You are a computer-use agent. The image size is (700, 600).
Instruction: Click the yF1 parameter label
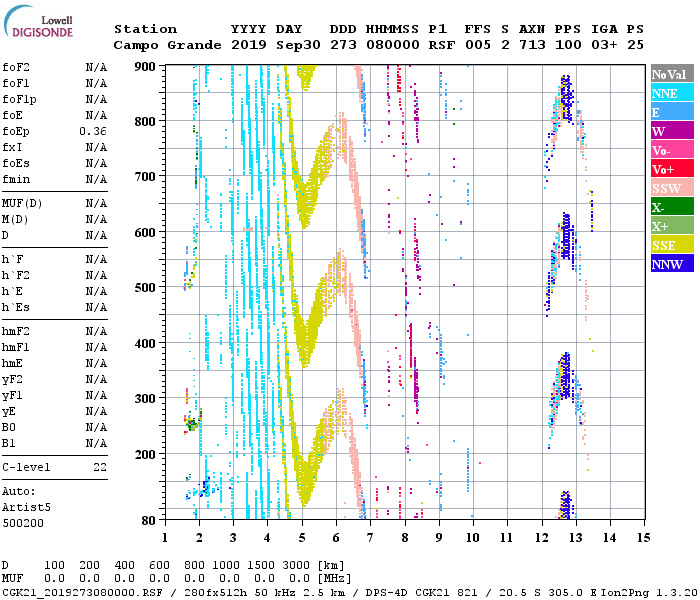click(x=12, y=396)
